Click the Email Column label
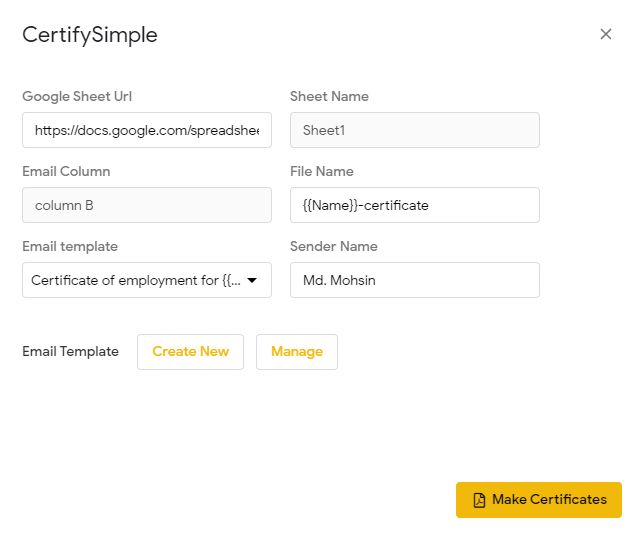Screen dimensions: 641x541 click(x=66, y=172)
